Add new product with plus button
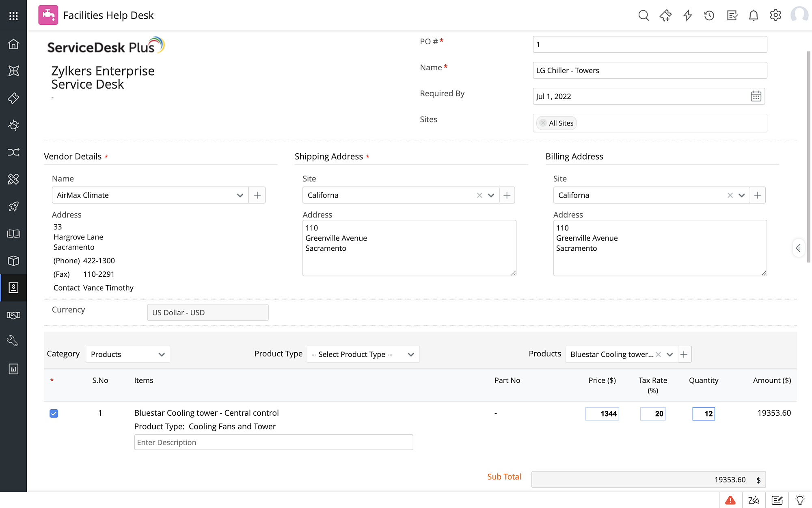Image resolution: width=812 pixels, height=508 pixels. (x=684, y=354)
